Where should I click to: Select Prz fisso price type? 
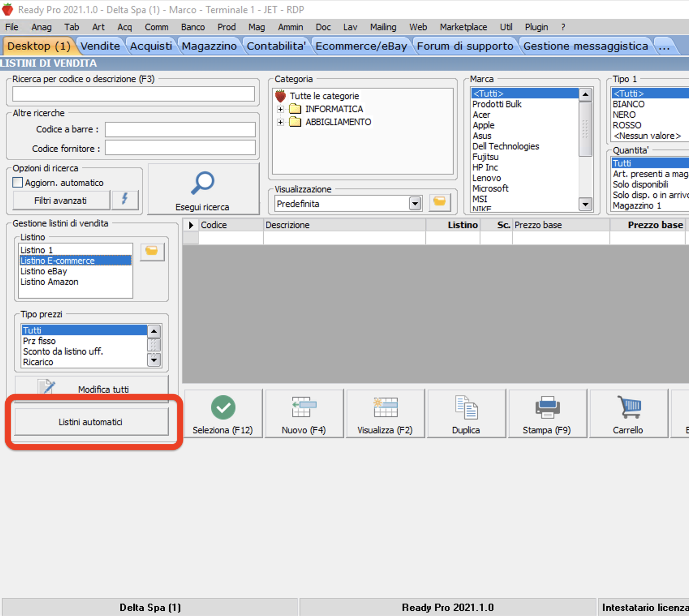pyautogui.click(x=84, y=341)
